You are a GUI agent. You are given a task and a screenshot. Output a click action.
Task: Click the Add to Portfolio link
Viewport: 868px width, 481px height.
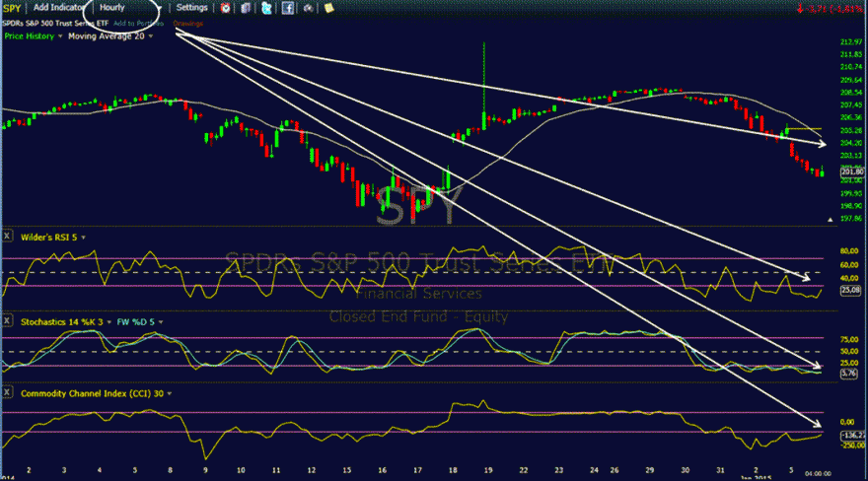point(138,24)
